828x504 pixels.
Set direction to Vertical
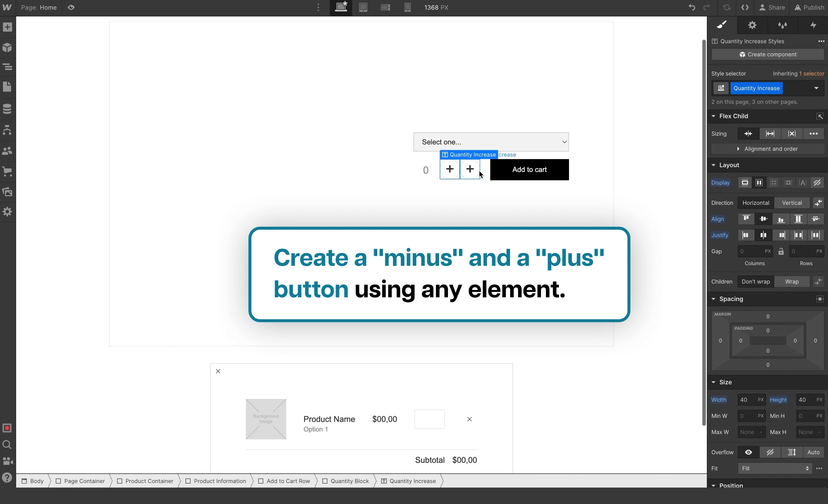point(792,203)
